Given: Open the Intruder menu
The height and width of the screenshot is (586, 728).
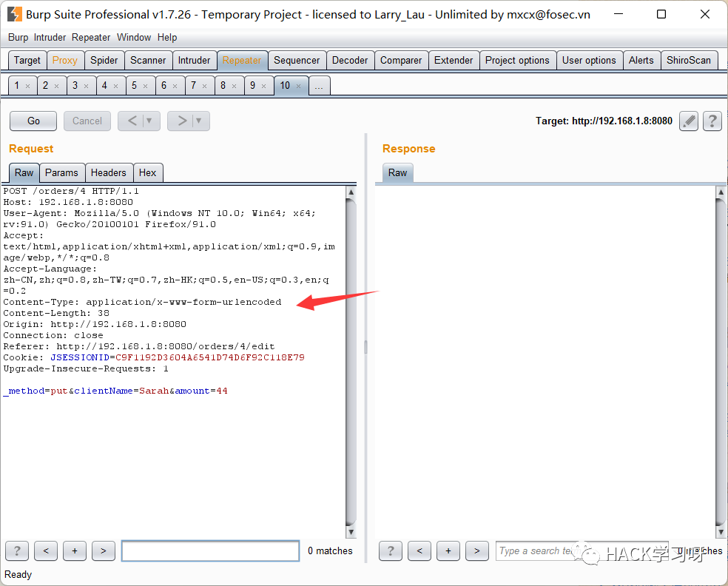Looking at the screenshot, I should [x=50, y=37].
